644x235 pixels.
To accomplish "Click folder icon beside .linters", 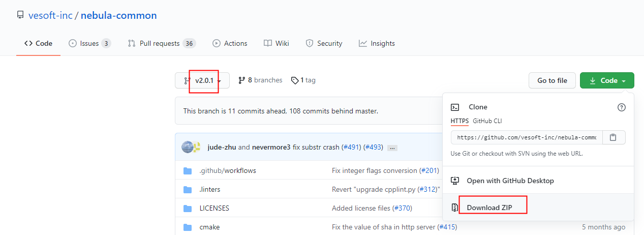I will pos(188,189).
